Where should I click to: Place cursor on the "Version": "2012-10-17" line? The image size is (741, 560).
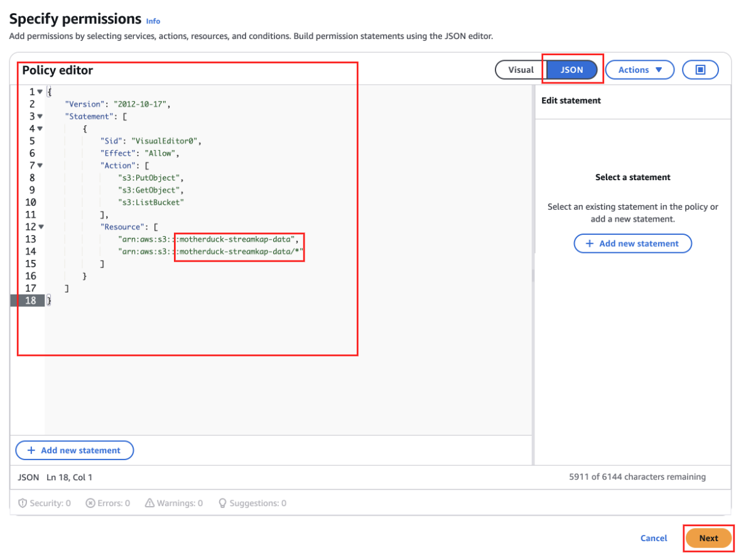pyautogui.click(x=117, y=104)
